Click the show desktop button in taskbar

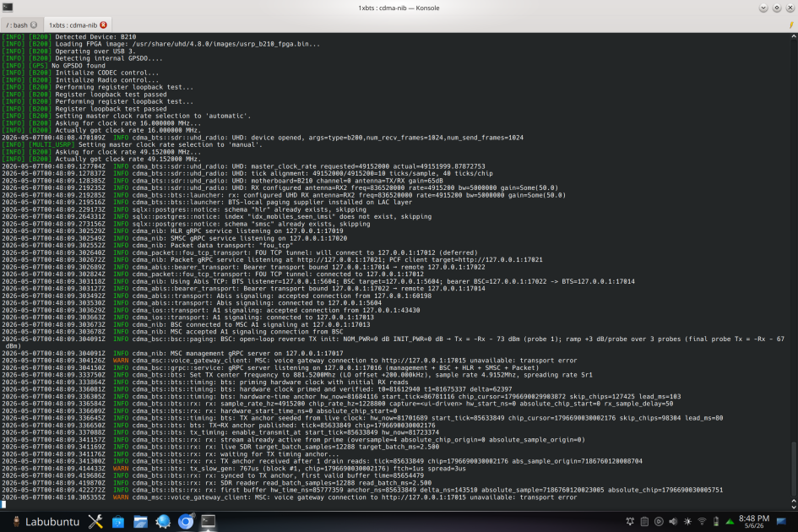click(x=781, y=521)
